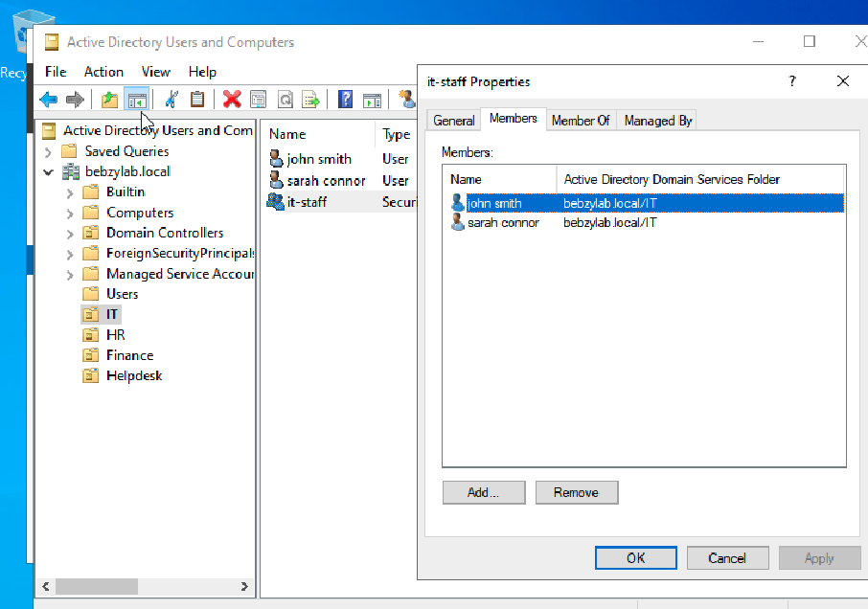Click the blue Help question mark icon
Screen dimensions: 868x609
(x=346, y=100)
